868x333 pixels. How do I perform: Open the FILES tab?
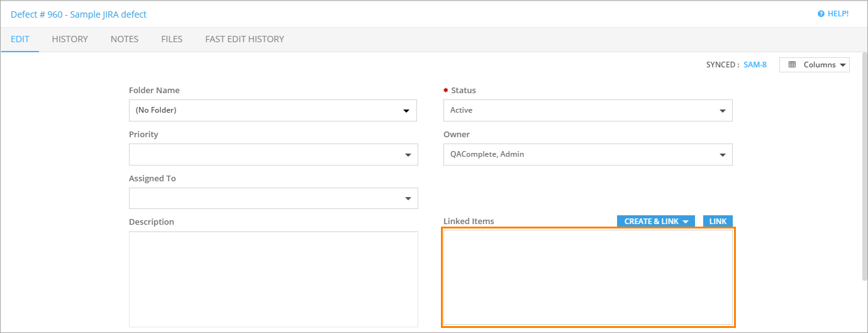pos(172,39)
